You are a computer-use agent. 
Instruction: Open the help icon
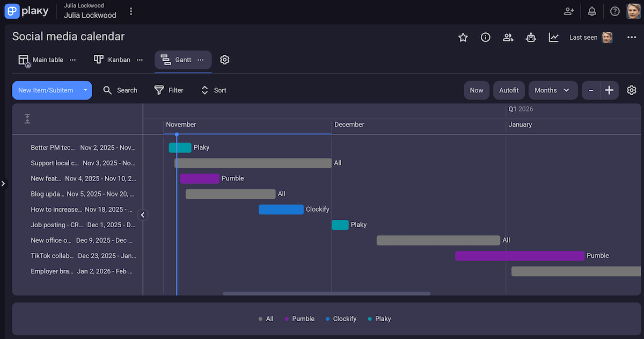(x=614, y=11)
